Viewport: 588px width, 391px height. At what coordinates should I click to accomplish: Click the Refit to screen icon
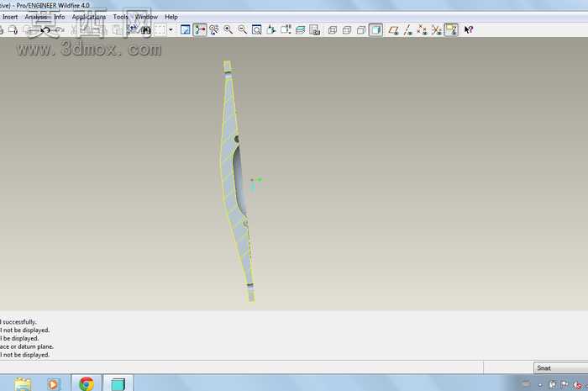[257, 30]
